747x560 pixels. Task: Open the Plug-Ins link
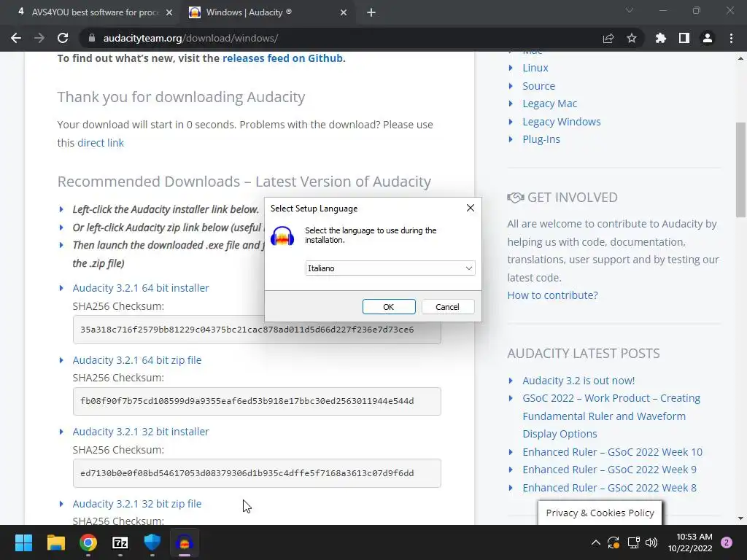coord(541,139)
